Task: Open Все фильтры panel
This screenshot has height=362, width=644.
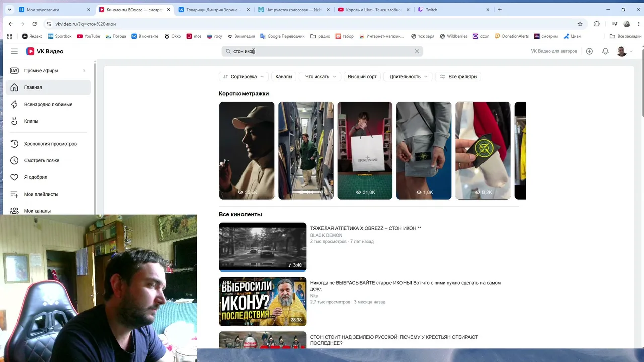Action: 458,77
